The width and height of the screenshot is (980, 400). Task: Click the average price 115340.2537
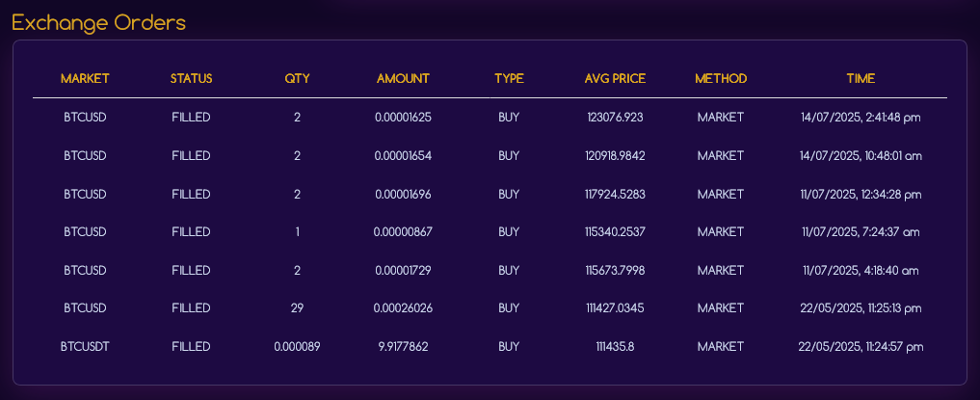tap(615, 231)
